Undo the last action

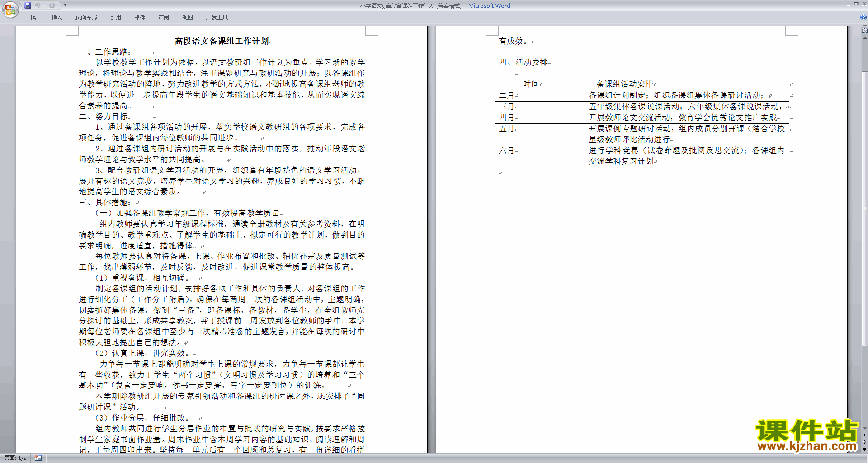pyautogui.click(x=38, y=5)
